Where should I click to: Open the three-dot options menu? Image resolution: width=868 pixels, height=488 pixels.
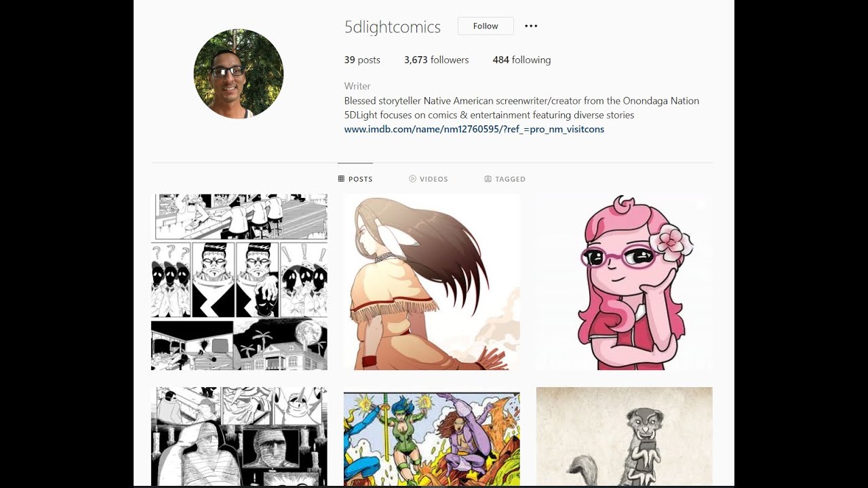pyautogui.click(x=531, y=26)
